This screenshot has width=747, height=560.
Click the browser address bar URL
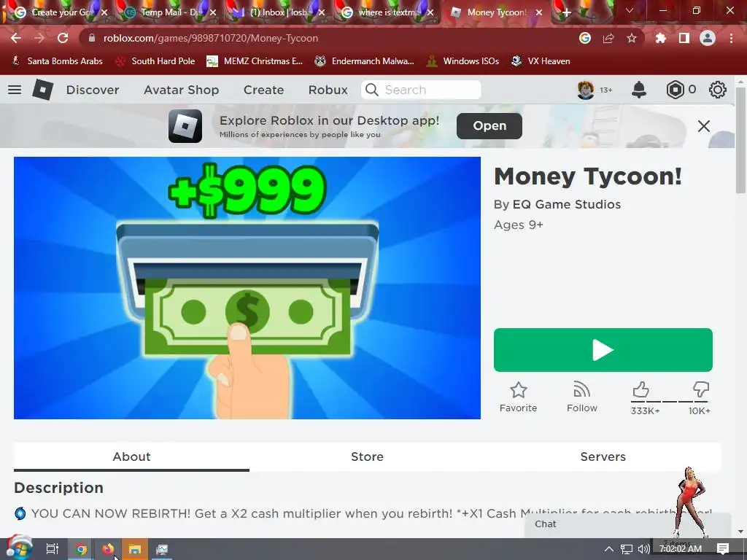[x=211, y=38]
